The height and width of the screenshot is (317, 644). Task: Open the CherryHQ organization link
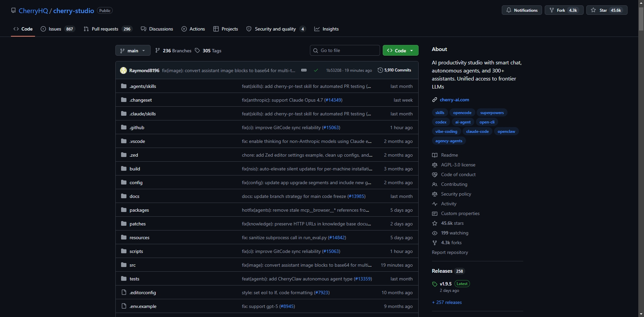tap(33, 11)
